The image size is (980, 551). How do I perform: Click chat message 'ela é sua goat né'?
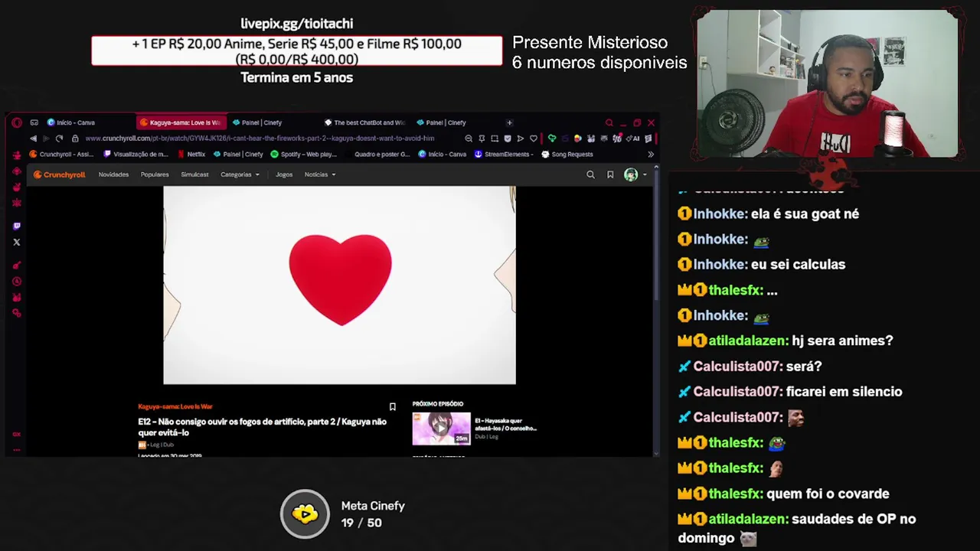(806, 214)
